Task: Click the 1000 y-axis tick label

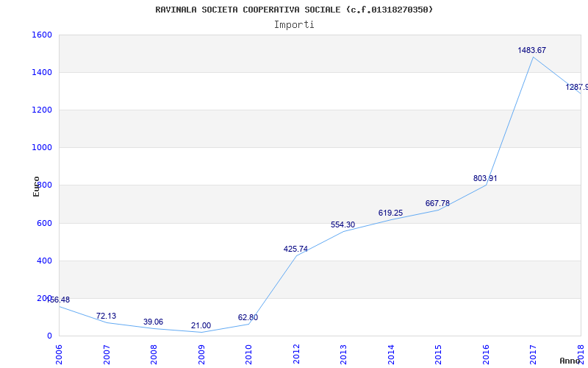Action: (x=42, y=147)
